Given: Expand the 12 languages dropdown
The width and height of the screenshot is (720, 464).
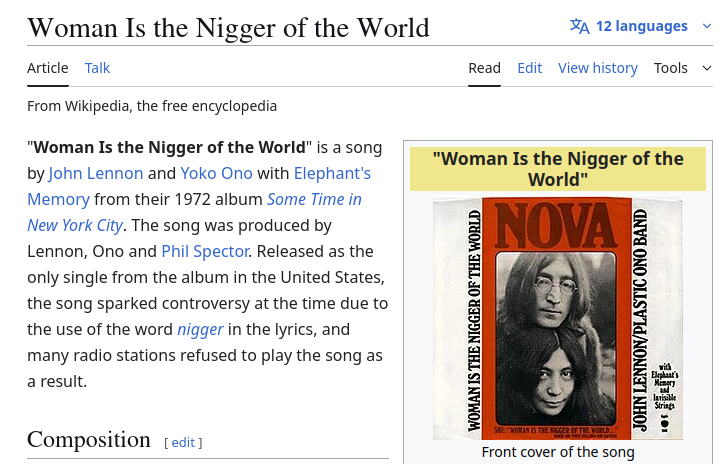Looking at the screenshot, I should point(642,26).
